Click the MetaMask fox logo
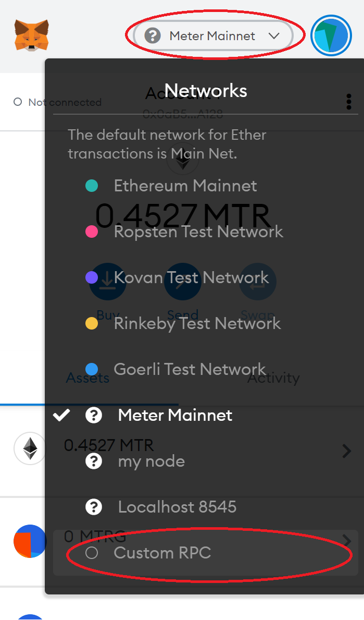This screenshot has width=364, height=620. point(32,35)
